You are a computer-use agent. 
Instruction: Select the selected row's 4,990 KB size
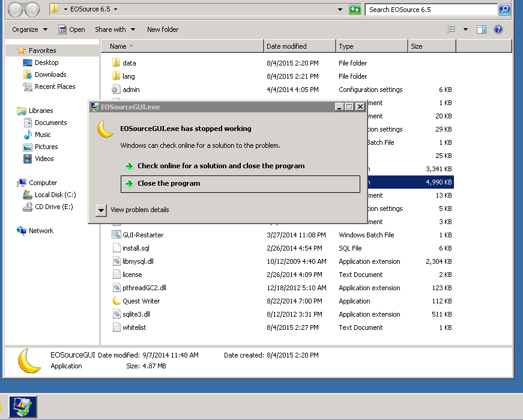point(438,182)
